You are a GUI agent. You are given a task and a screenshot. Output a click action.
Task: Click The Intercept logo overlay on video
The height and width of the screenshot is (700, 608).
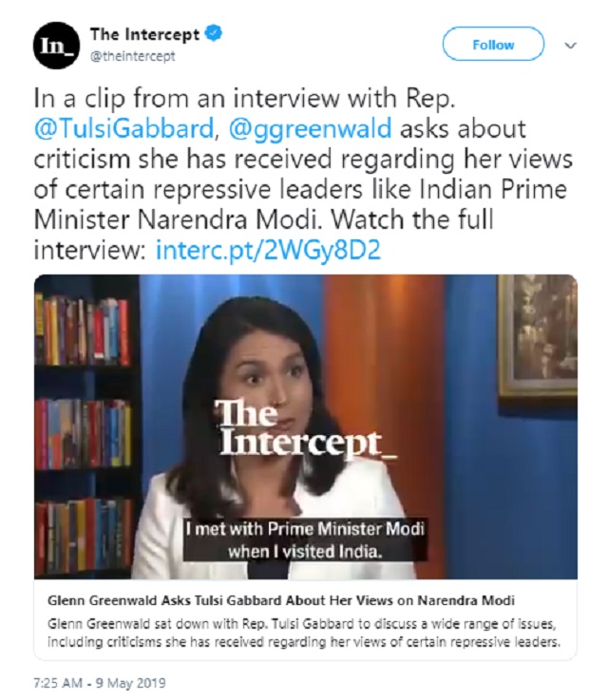click(307, 427)
